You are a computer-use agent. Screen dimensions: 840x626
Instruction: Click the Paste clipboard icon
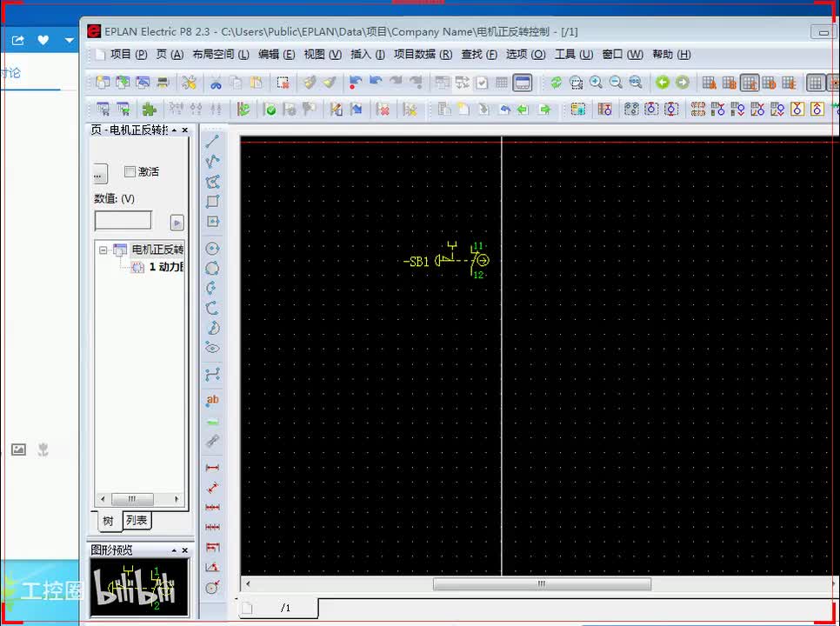coord(257,83)
